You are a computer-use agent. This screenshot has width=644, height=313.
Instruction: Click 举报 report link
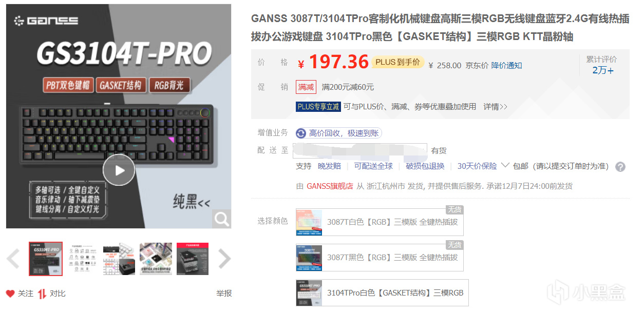224,294
